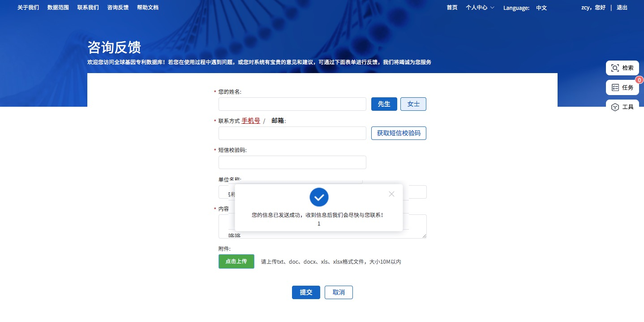644x322 pixels.
Task: Open the 任务 task list icon
Action: [x=615, y=87]
